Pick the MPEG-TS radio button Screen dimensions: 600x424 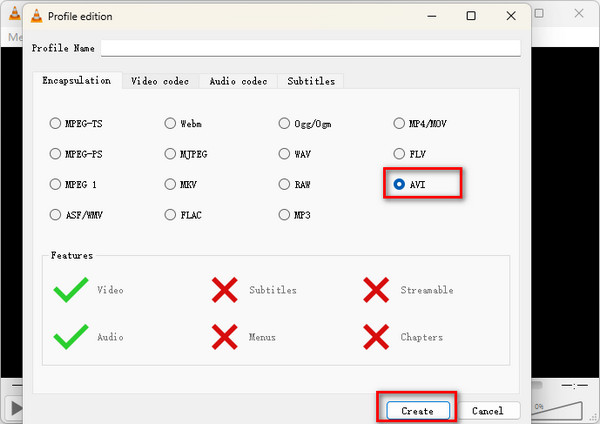[55, 124]
